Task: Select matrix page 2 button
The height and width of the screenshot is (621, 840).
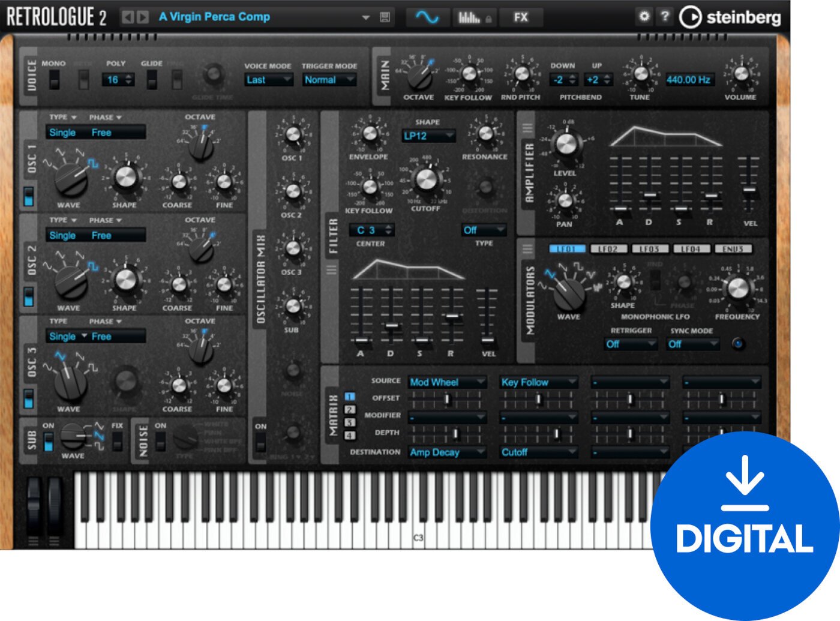Action: [349, 410]
